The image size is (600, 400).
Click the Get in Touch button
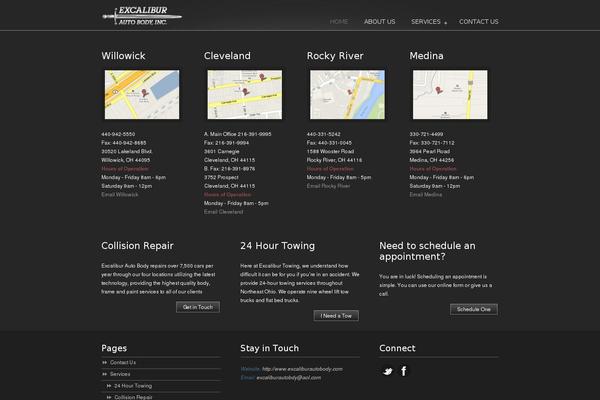tap(198, 307)
